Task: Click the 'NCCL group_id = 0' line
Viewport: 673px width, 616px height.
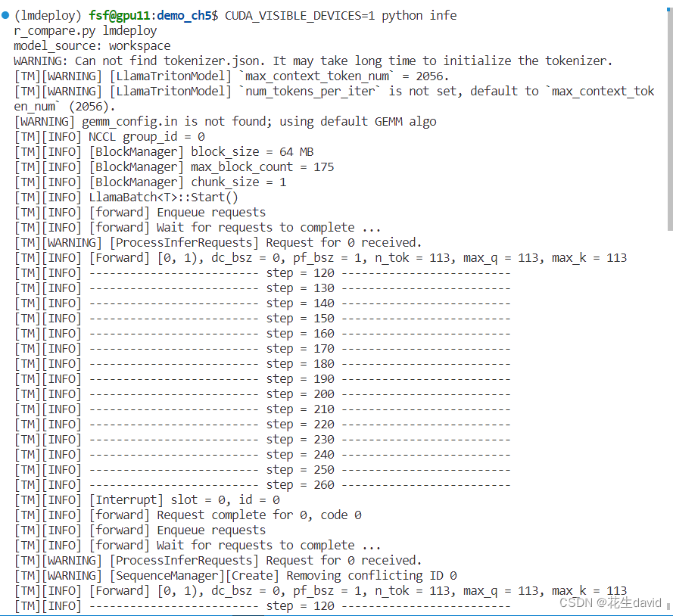Action: pos(110,137)
